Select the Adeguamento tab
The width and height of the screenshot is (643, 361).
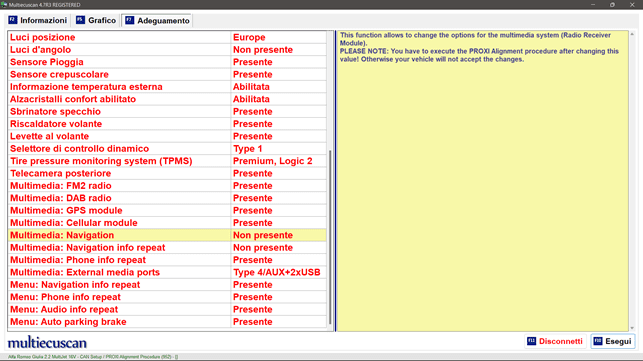pyautogui.click(x=157, y=21)
